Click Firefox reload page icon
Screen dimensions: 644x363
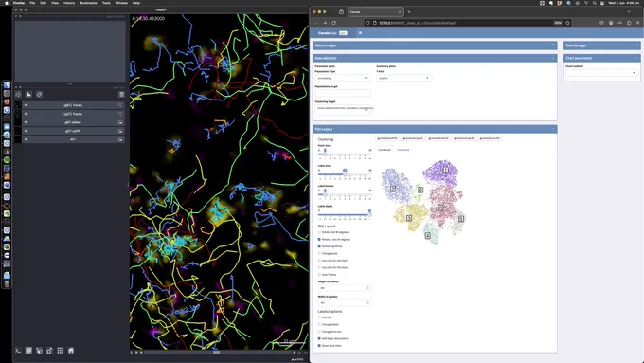click(334, 23)
